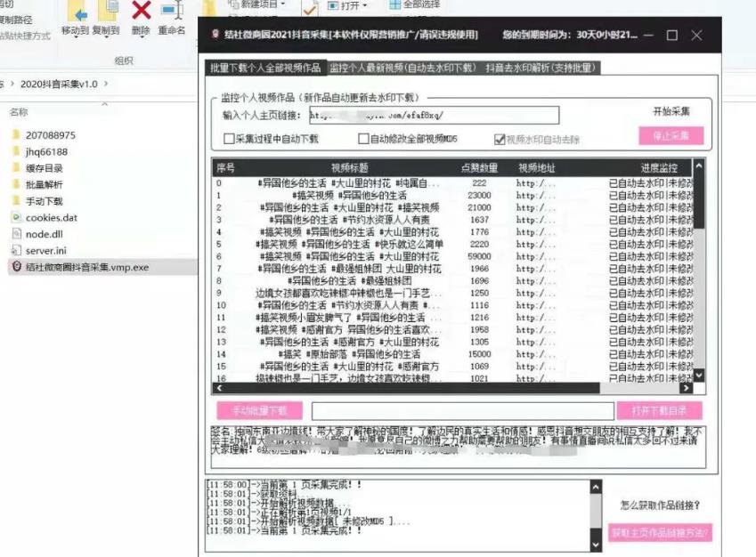Click the table's left scroll arrow
The height and width of the screenshot is (557, 756).
click(x=219, y=388)
